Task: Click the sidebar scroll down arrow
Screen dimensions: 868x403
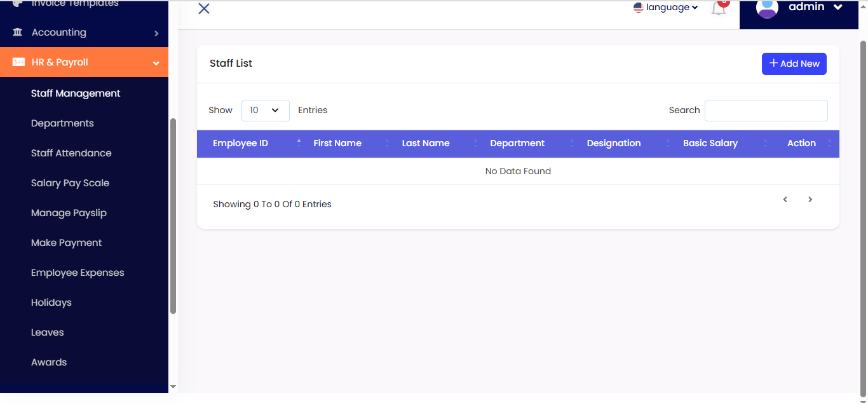Action: pyautogui.click(x=173, y=386)
